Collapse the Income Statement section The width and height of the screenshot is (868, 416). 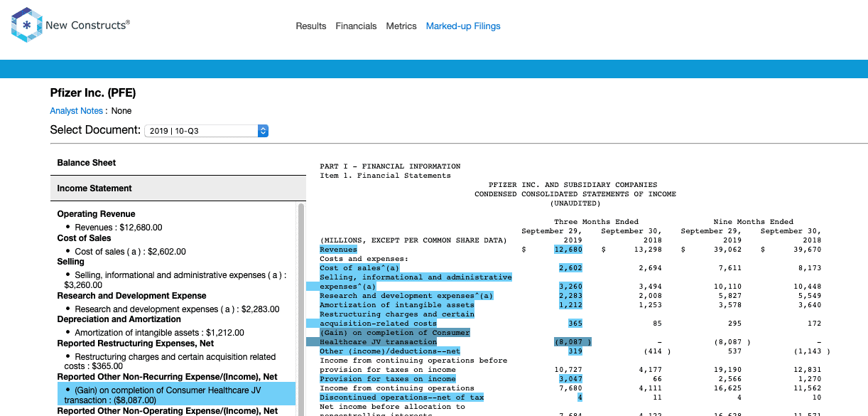tap(178, 188)
